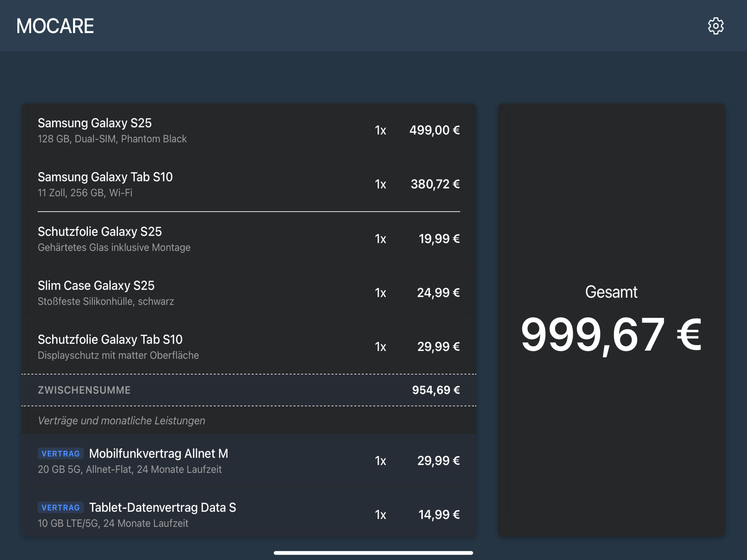Click the 1x quantity for Tablet-Datenvertrag Data S
Image resolution: width=747 pixels, height=560 pixels.
pyautogui.click(x=380, y=515)
